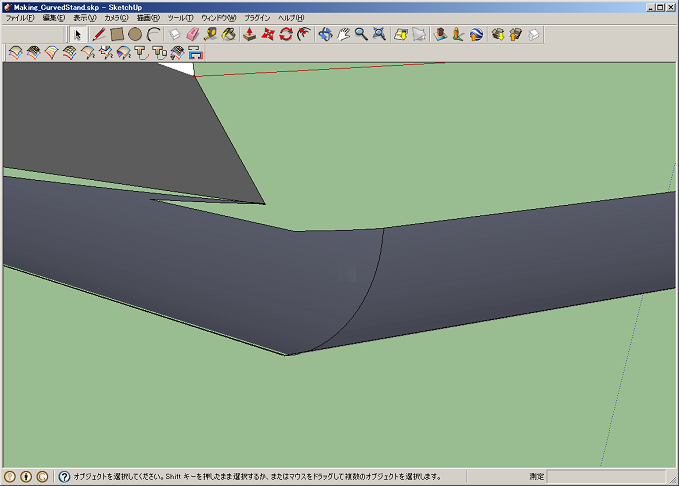Click the question mark help icon in status bar
The width and height of the screenshot is (679, 486).
[x=64, y=477]
